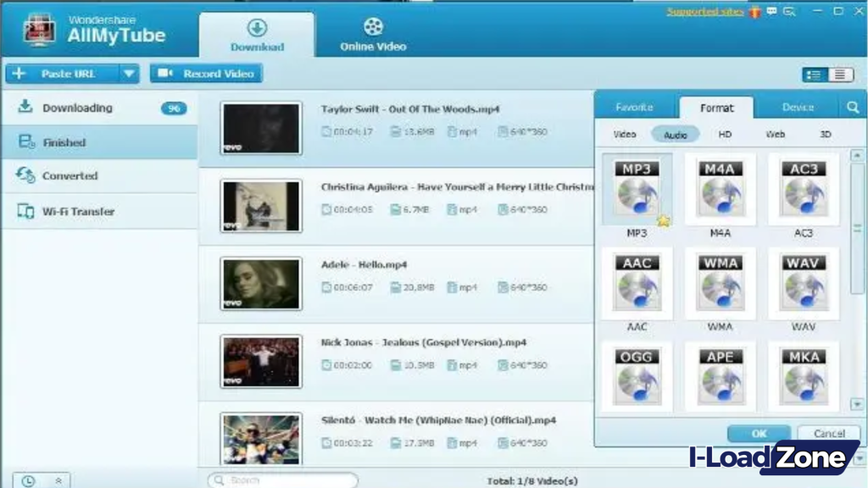The width and height of the screenshot is (868, 488).
Task: Click the 'Total: 1/8 Video(s)' status text
Action: (x=532, y=481)
